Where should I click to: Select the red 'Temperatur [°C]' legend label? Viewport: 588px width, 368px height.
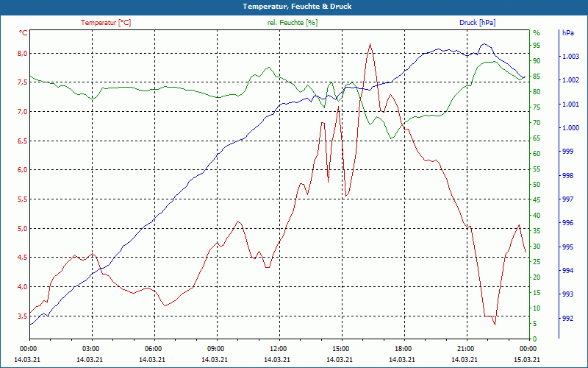[x=106, y=23]
